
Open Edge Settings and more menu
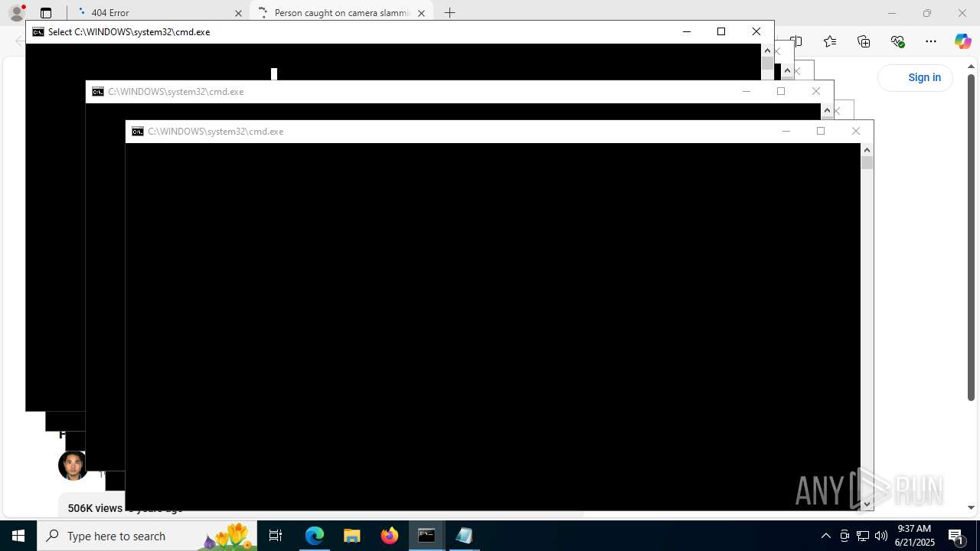931,41
